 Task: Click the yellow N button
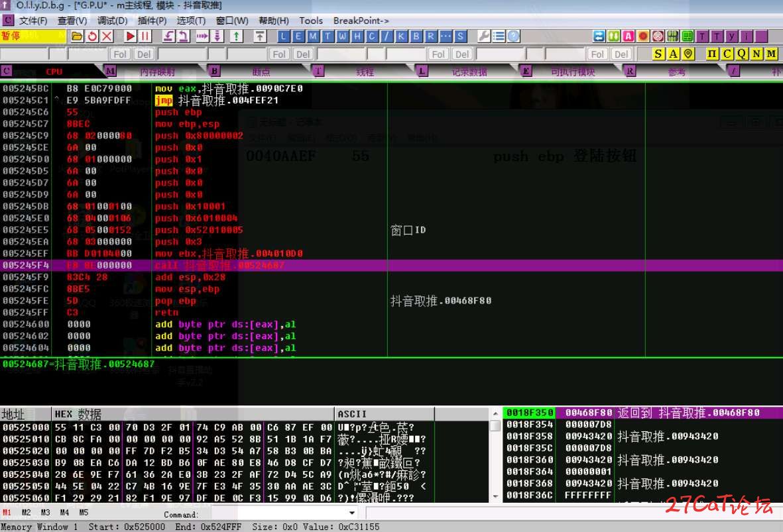756,54
